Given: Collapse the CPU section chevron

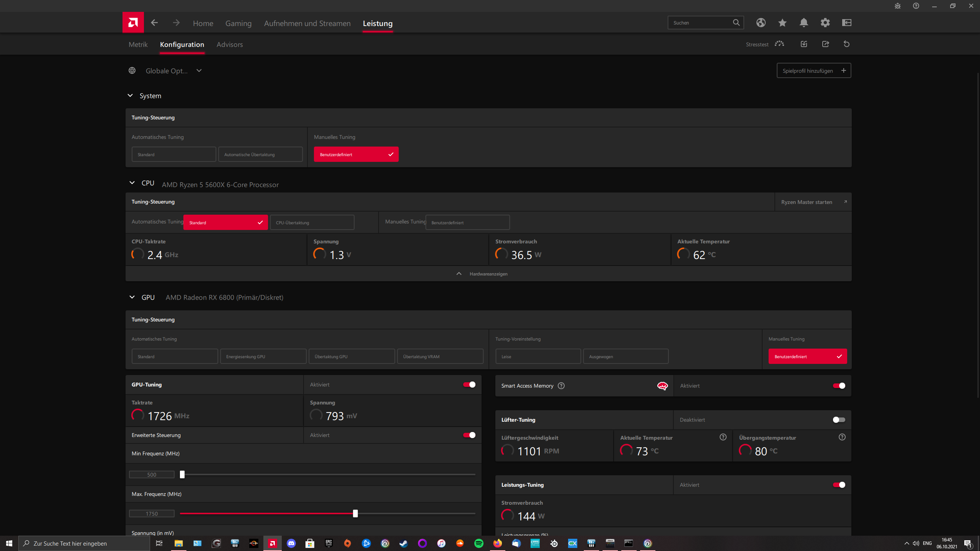Looking at the screenshot, I should (132, 183).
